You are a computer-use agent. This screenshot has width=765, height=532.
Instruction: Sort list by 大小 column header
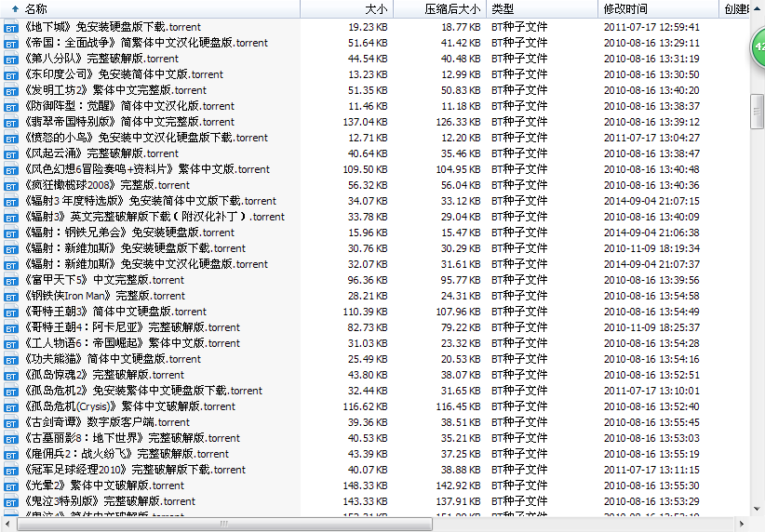(x=346, y=8)
